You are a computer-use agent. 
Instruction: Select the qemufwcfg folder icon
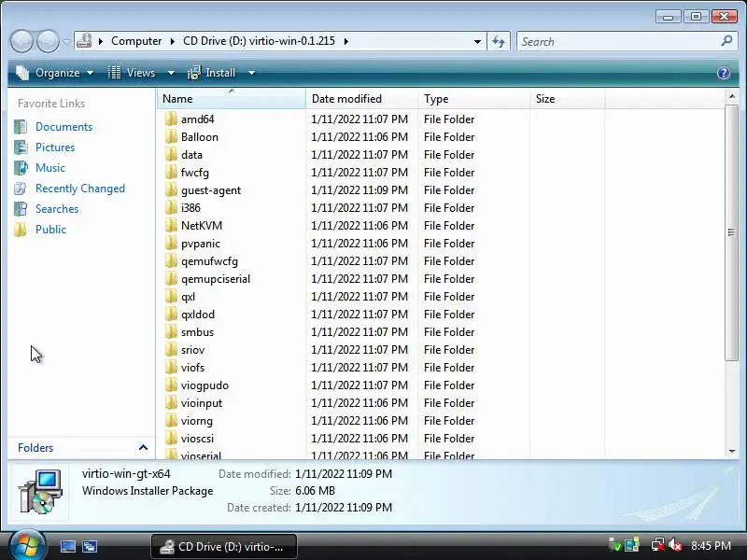(171, 261)
